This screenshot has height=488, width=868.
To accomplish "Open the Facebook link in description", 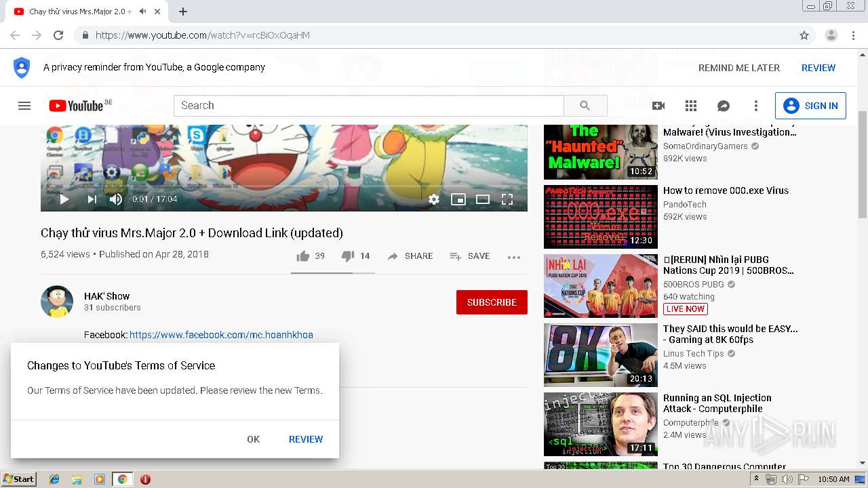I will [x=221, y=335].
